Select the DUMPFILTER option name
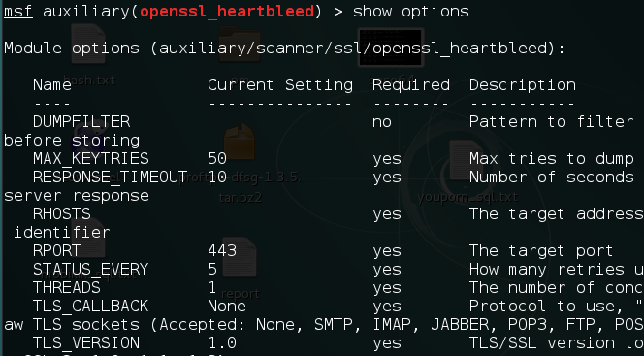Screen dimensions: 644x356 (81, 121)
